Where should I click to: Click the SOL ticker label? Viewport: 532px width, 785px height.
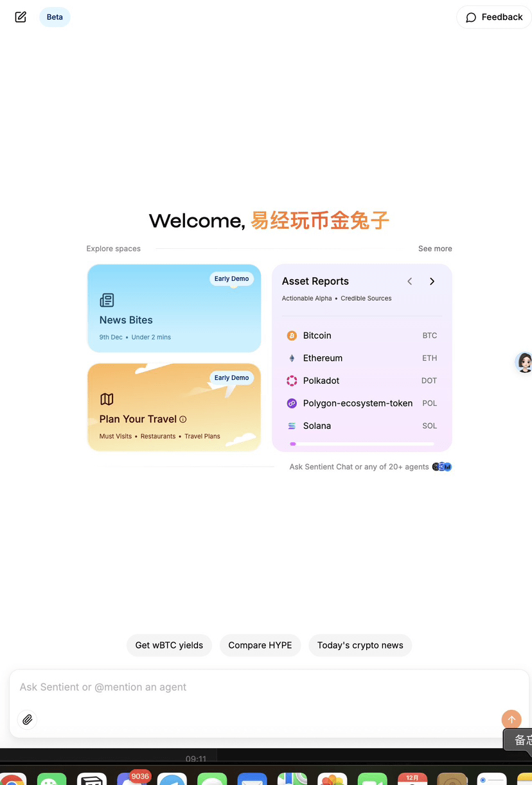430,426
